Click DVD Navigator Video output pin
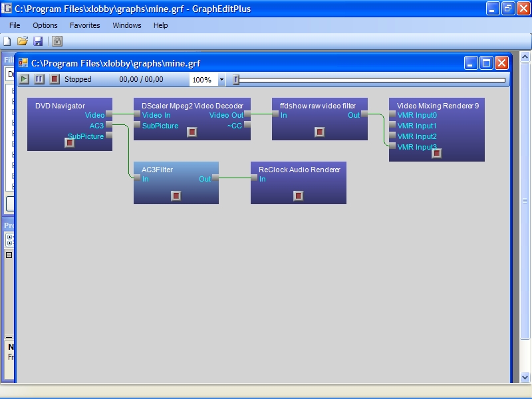 109,114
